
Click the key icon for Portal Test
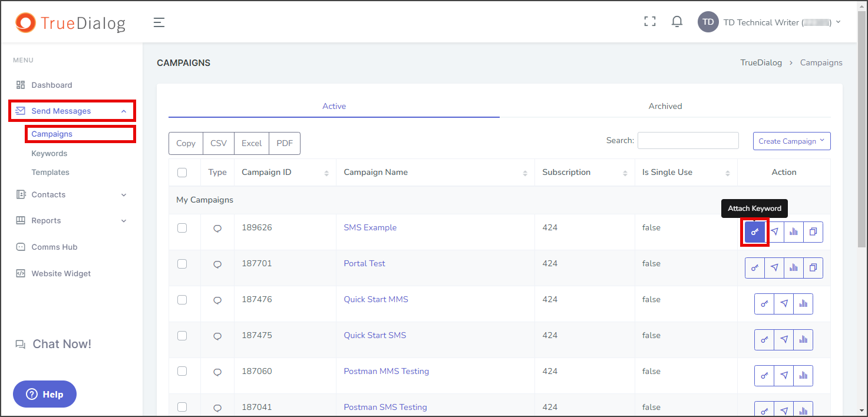point(755,268)
